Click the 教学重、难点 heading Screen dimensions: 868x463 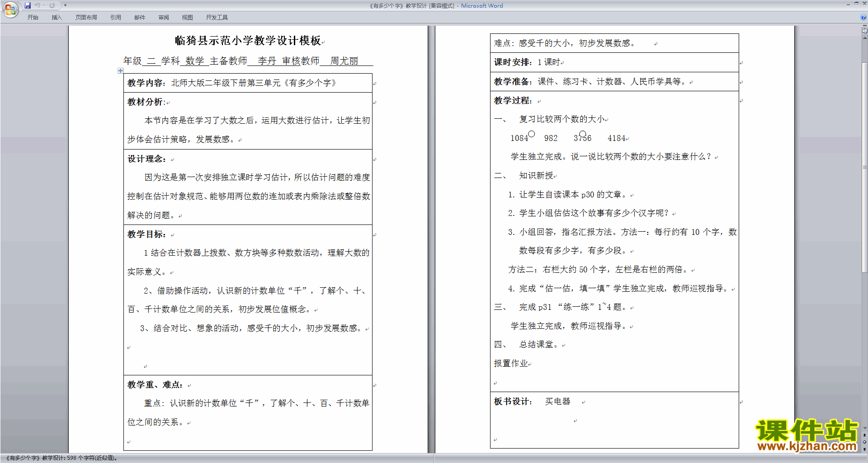click(x=155, y=385)
